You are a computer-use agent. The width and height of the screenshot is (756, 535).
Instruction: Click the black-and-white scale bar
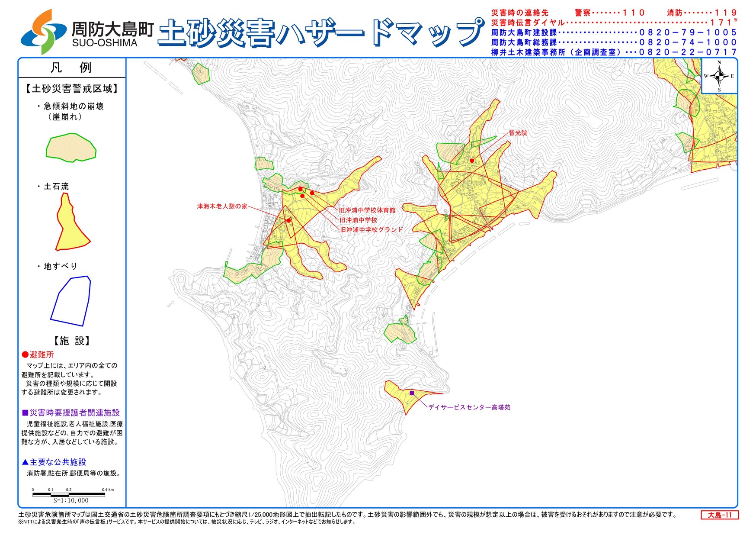68,494
